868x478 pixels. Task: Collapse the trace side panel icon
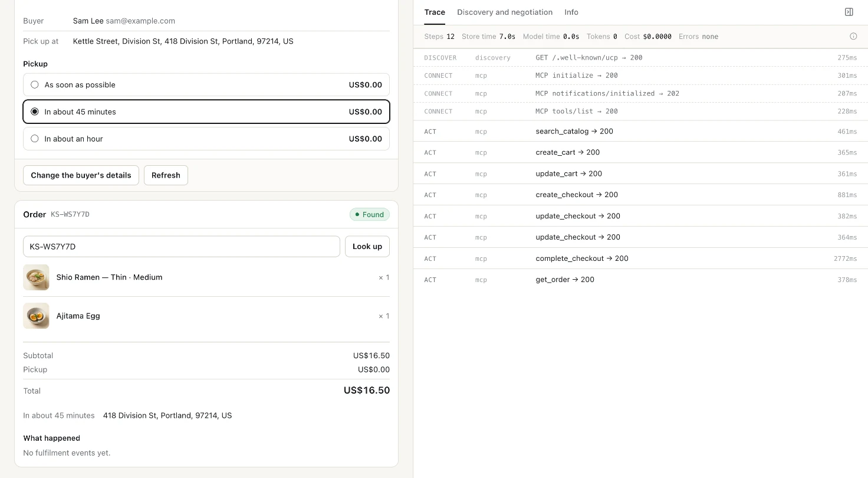pos(849,12)
